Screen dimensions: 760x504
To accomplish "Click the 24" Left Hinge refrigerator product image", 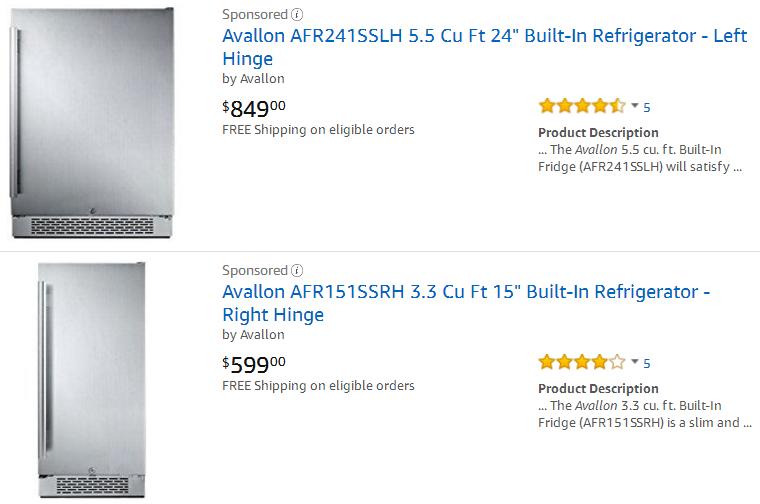I will point(92,122).
